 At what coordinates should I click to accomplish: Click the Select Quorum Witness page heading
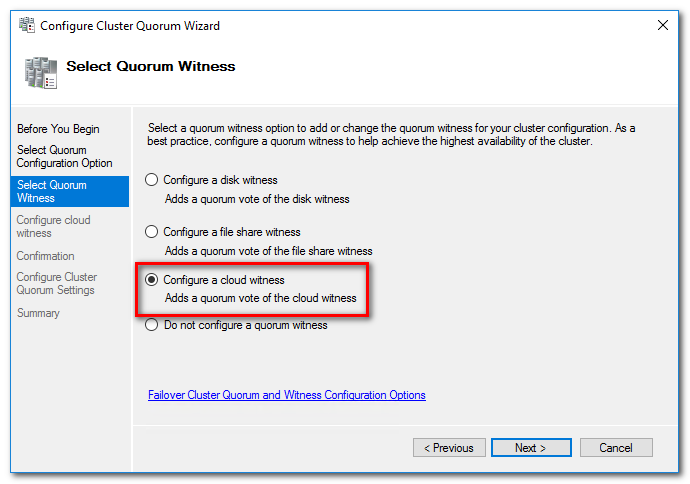coord(151,66)
